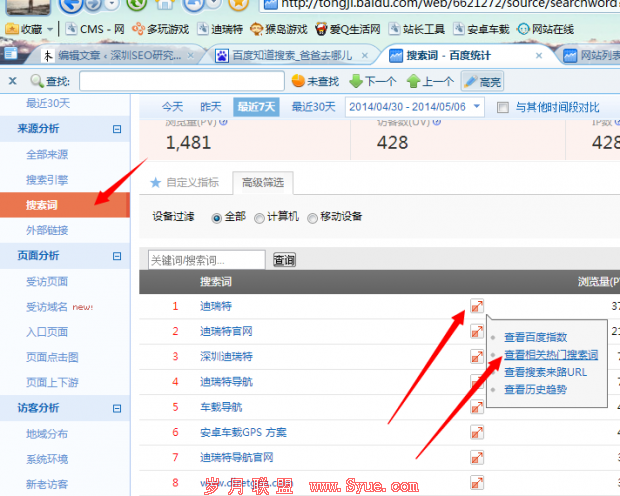Switch to 百度知道搜索 tab
Image resolution: width=620 pixels, height=496 pixels.
[x=291, y=56]
